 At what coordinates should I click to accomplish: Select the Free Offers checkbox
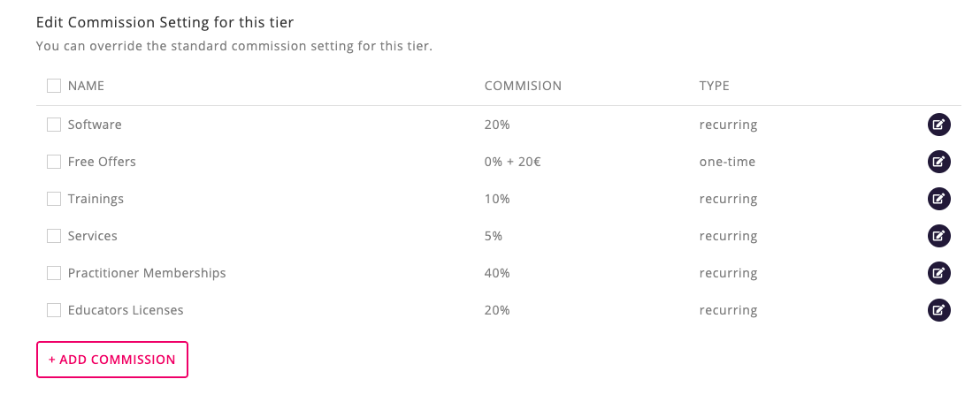(54, 162)
